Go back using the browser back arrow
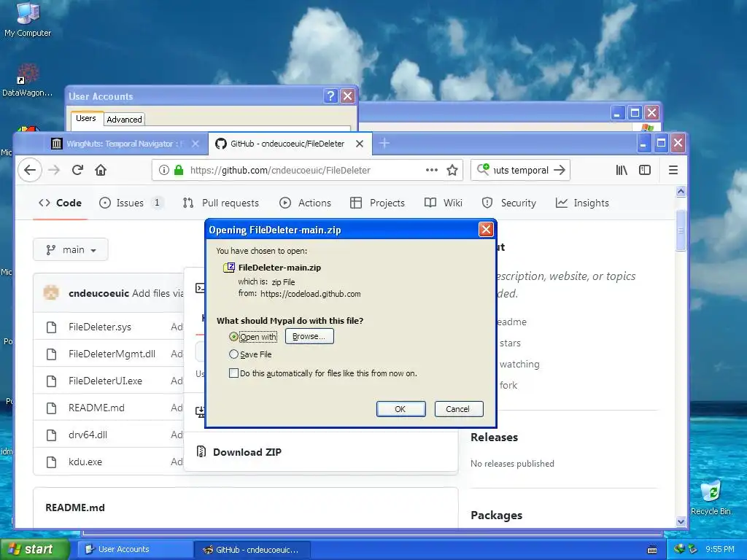747x560 pixels. [x=30, y=170]
